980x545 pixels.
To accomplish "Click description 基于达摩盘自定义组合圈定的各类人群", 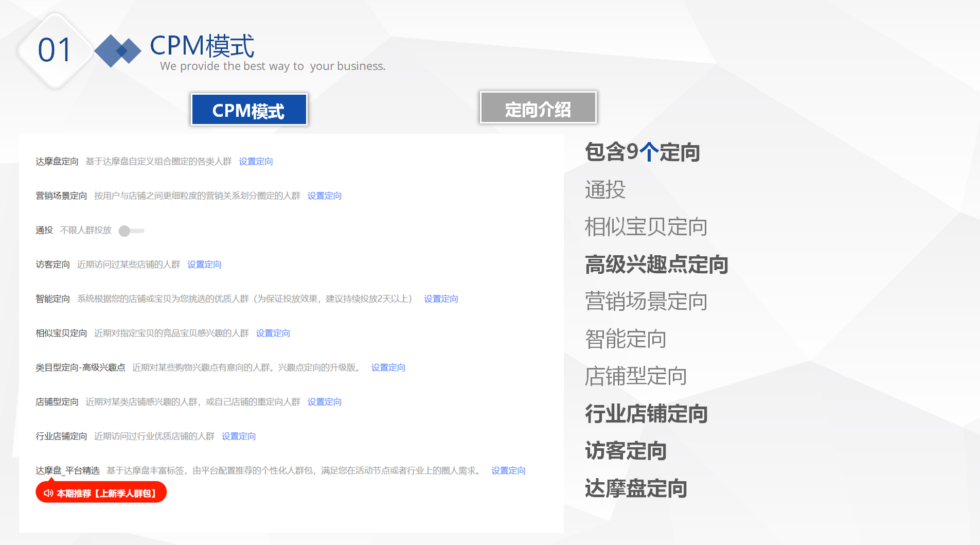I will click(158, 162).
